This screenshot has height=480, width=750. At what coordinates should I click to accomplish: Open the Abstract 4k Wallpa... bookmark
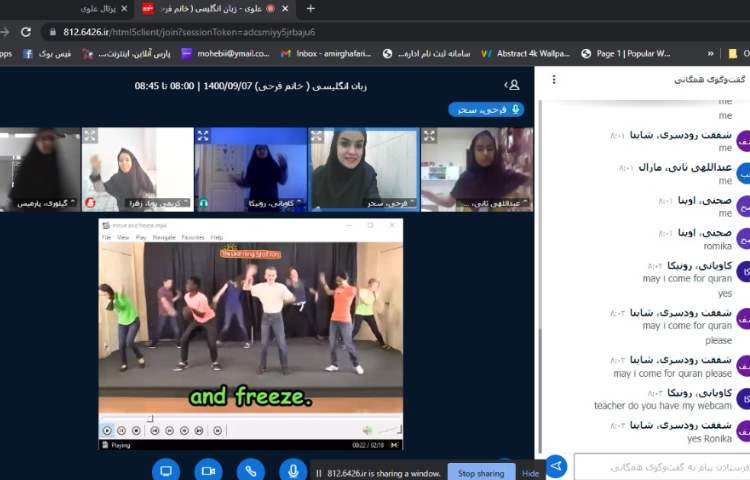click(x=525, y=54)
